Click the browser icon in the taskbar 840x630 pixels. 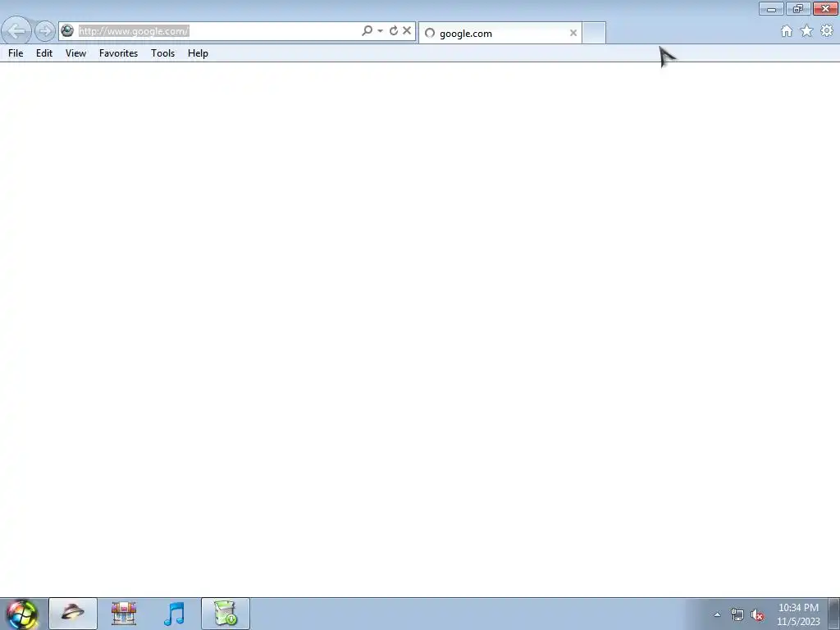tap(73, 614)
